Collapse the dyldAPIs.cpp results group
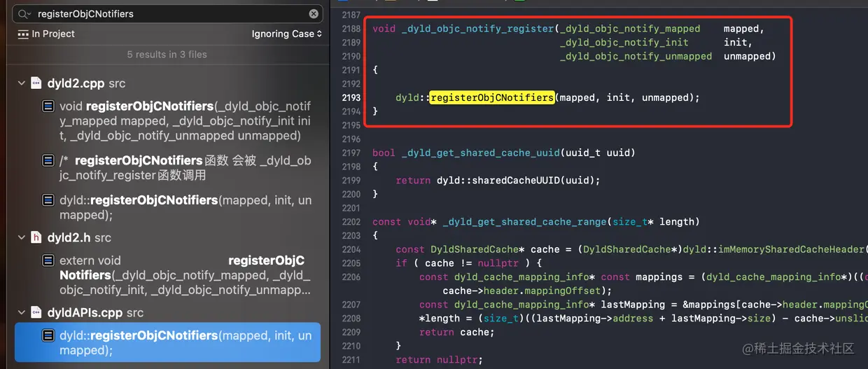Viewport: 868px width, 369px height. pyautogui.click(x=21, y=313)
